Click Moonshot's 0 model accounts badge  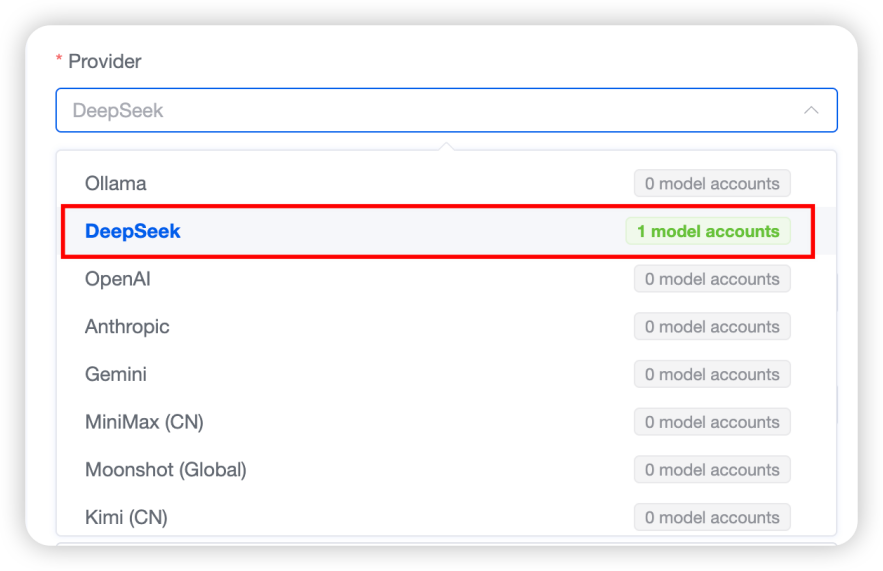(712, 470)
